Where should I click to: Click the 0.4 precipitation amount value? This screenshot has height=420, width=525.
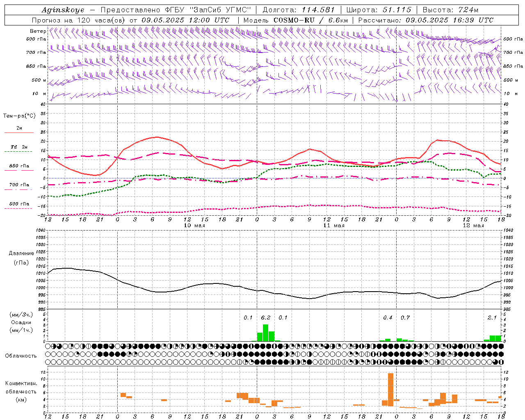tap(388, 318)
